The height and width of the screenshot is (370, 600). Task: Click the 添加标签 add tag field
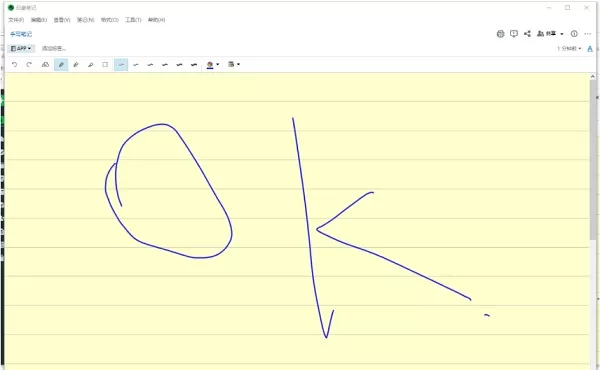(x=54, y=49)
